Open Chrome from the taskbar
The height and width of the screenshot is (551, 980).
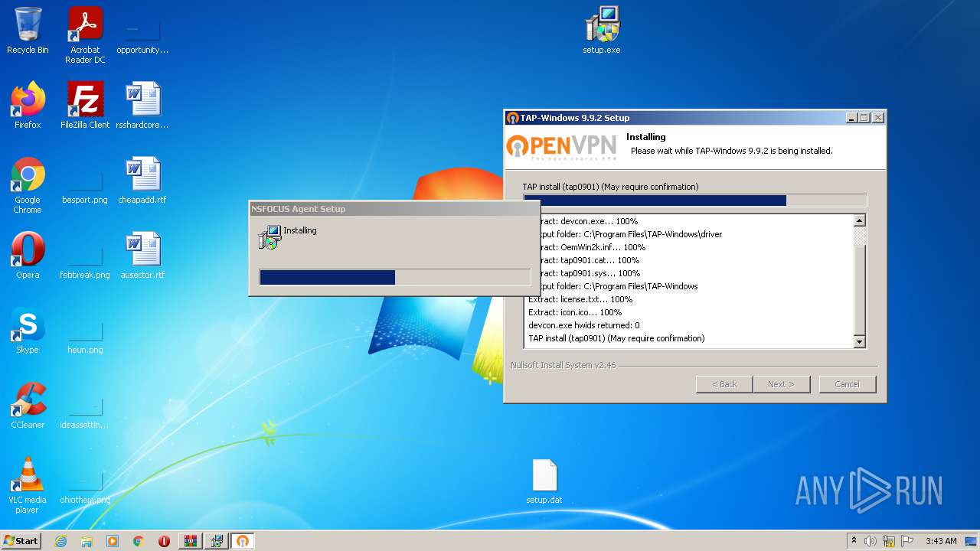[x=139, y=541]
